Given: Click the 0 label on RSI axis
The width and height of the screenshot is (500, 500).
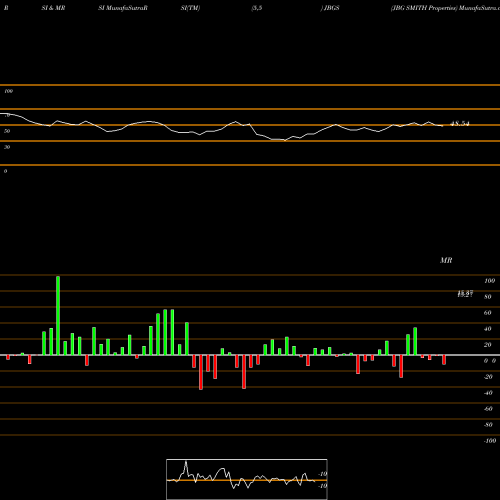Looking at the screenshot, I should (5, 171).
